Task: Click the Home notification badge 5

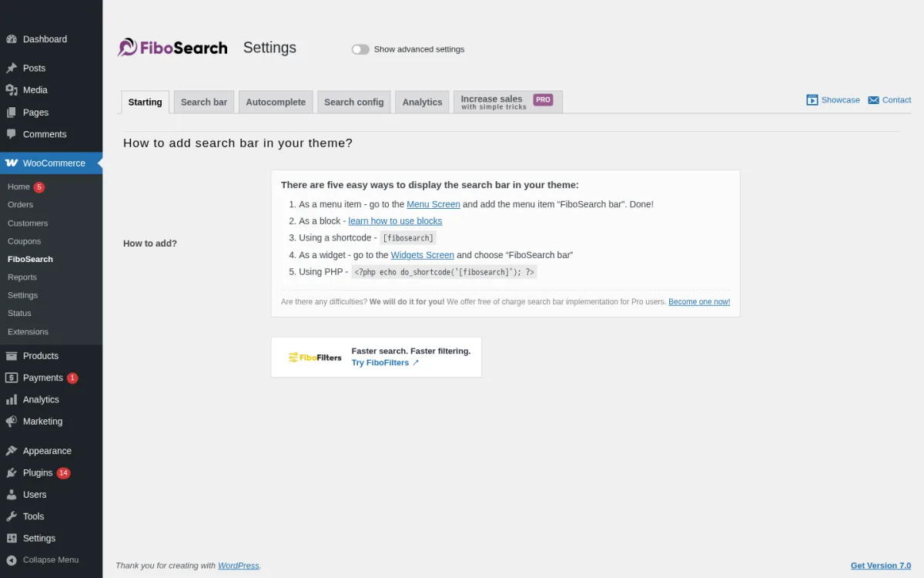Action: [x=39, y=187]
